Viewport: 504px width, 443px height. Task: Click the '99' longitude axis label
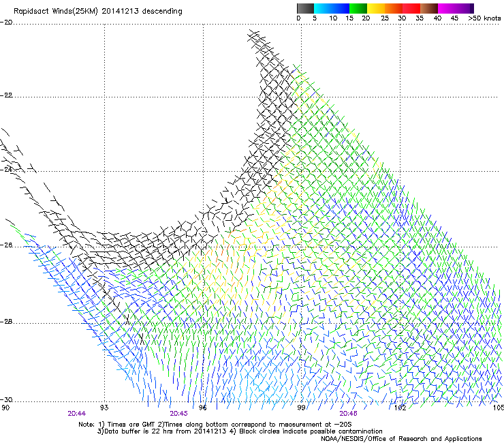click(x=301, y=408)
